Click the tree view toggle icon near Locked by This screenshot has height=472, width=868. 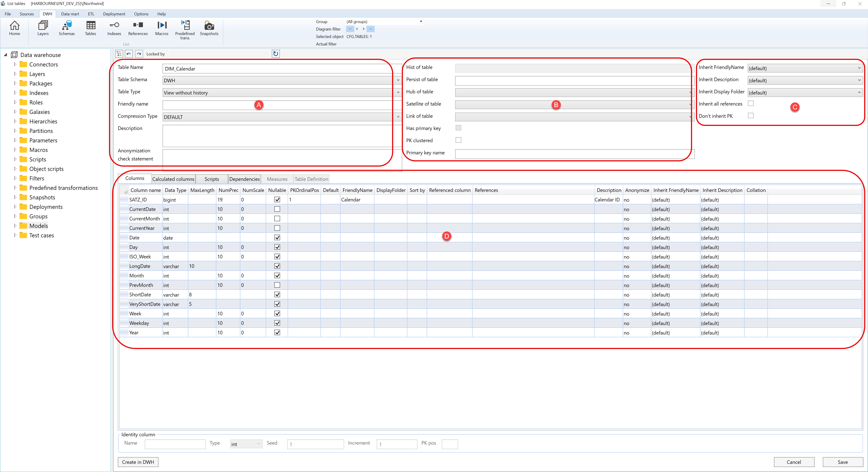pos(119,54)
